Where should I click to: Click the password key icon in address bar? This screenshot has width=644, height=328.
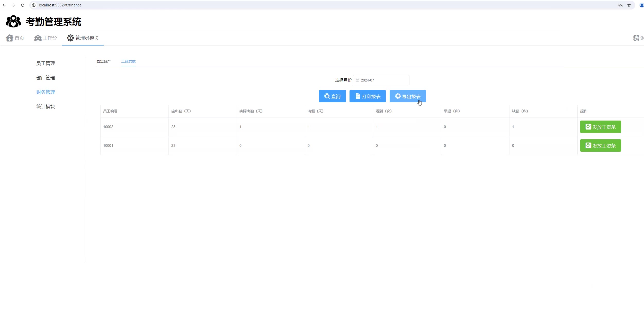click(621, 5)
